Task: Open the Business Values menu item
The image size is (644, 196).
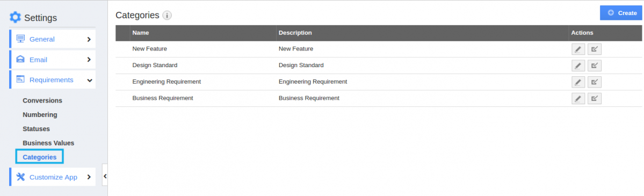Action: tap(48, 143)
